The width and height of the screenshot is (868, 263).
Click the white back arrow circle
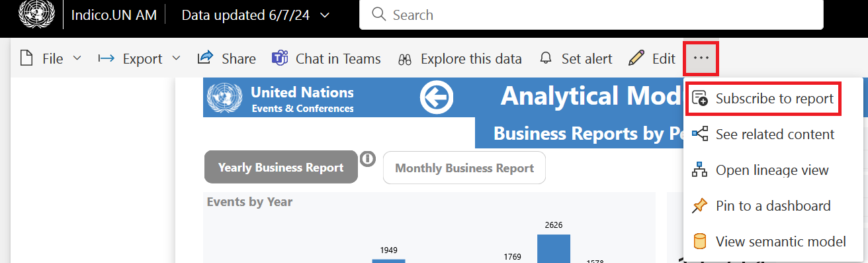tap(437, 99)
